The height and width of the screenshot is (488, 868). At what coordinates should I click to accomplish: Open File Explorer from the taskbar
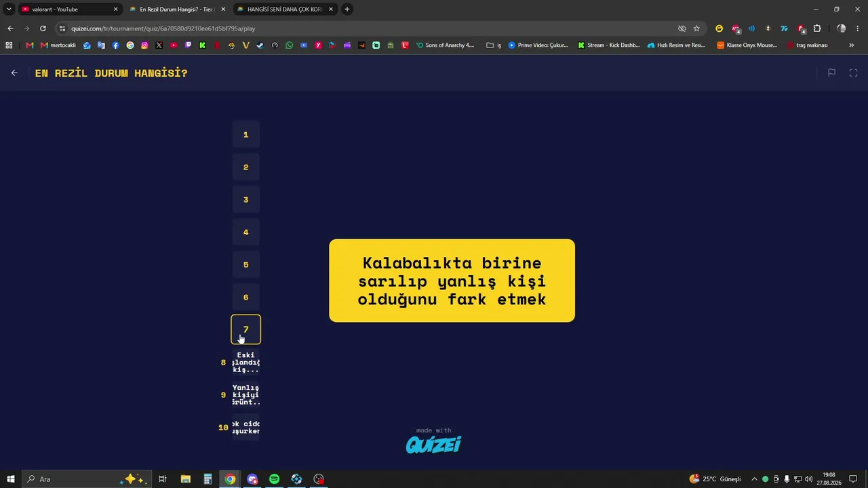pyautogui.click(x=185, y=479)
